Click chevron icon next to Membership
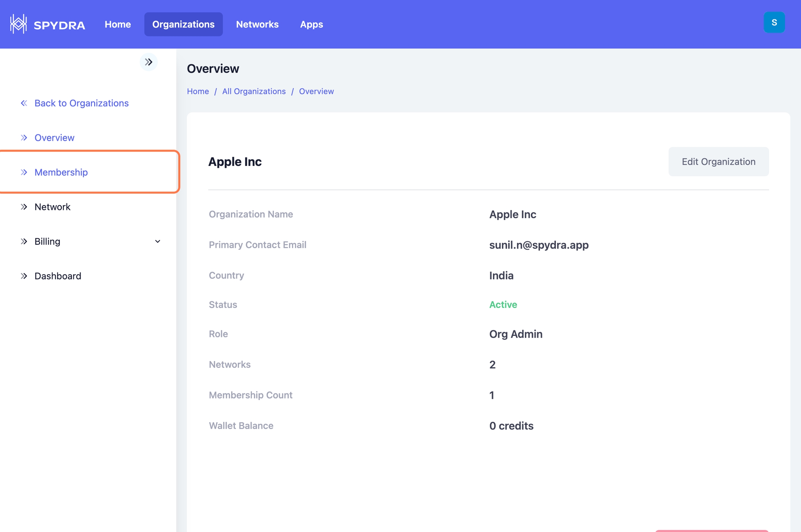 (24, 172)
